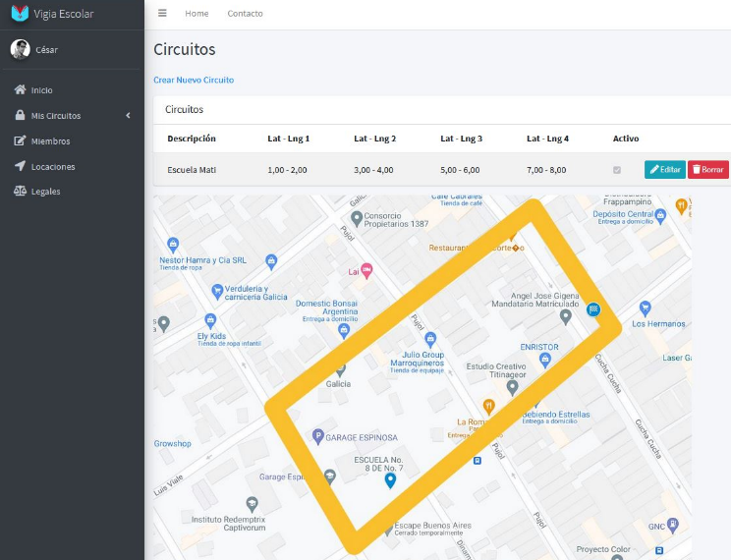Click the La Roma restaurant marker on map

coord(488,406)
